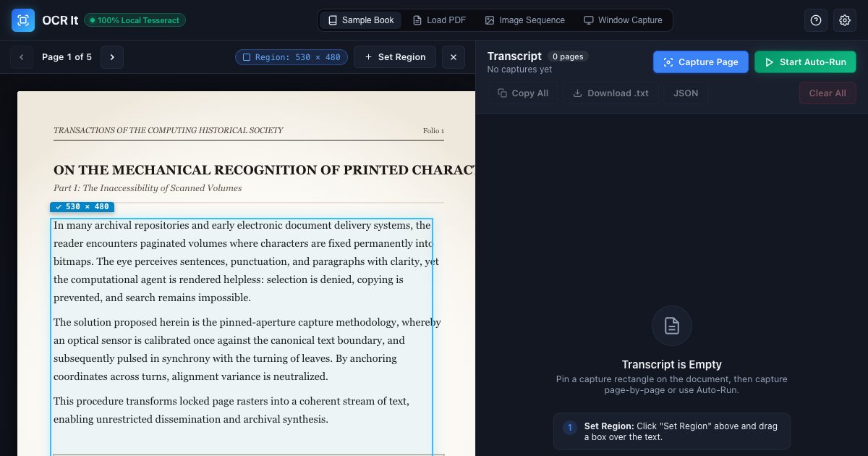The image size is (868, 456).
Task: Switch to the Sample Book tab
Action: pos(361,20)
